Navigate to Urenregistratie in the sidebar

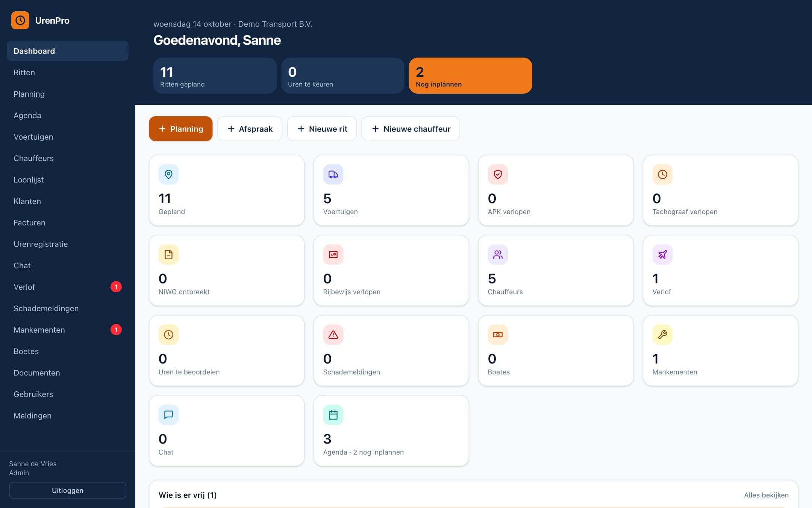tap(68, 244)
